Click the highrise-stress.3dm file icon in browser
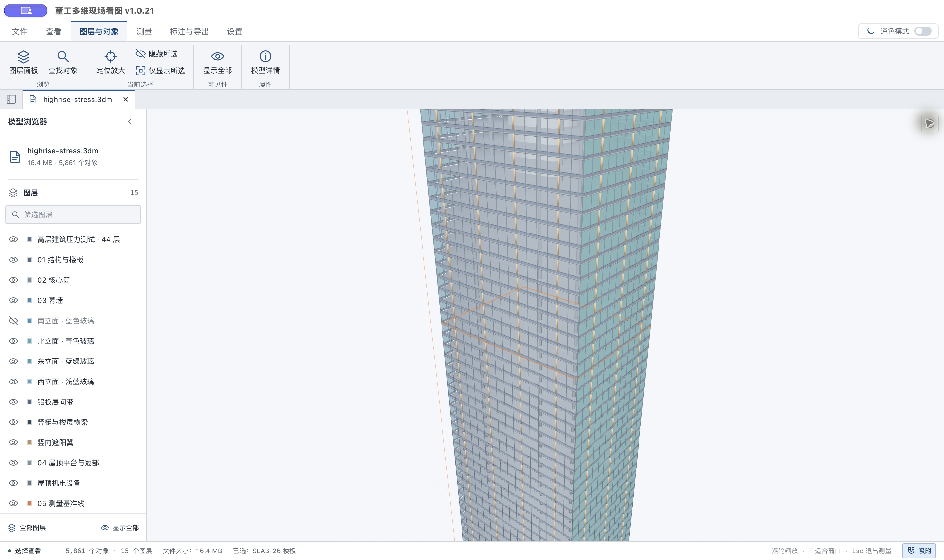 coord(15,157)
